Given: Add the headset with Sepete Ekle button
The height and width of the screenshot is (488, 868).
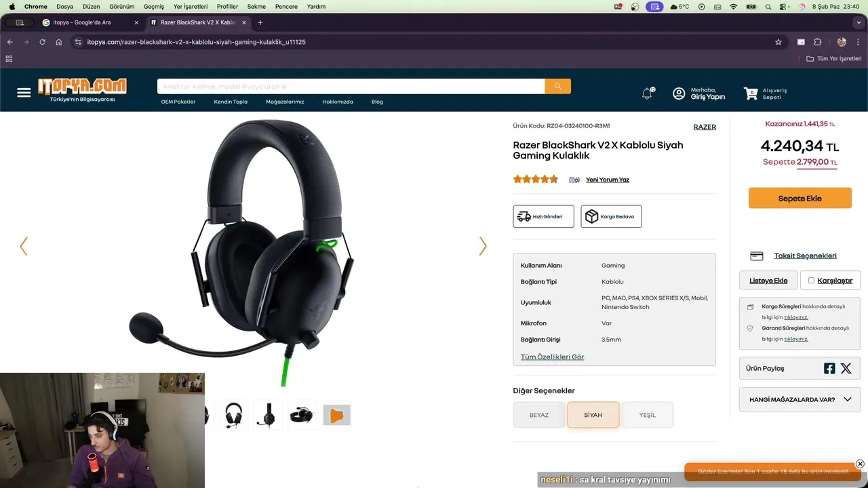Looking at the screenshot, I should click(800, 198).
